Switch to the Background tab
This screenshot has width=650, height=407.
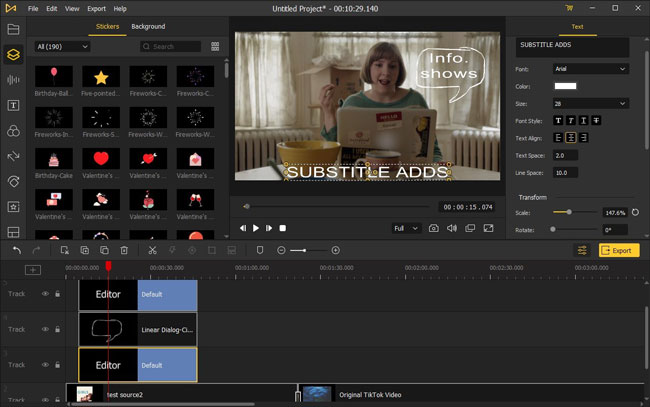pos(148,27)
